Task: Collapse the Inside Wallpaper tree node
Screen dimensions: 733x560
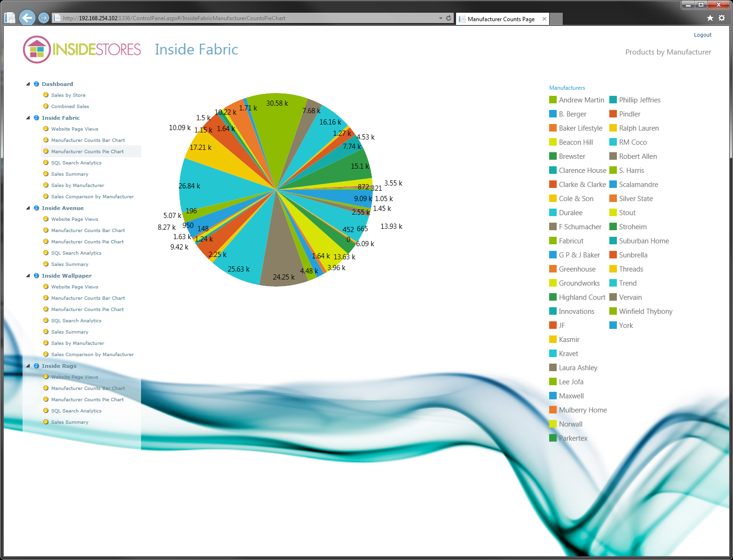Action: 28,276
